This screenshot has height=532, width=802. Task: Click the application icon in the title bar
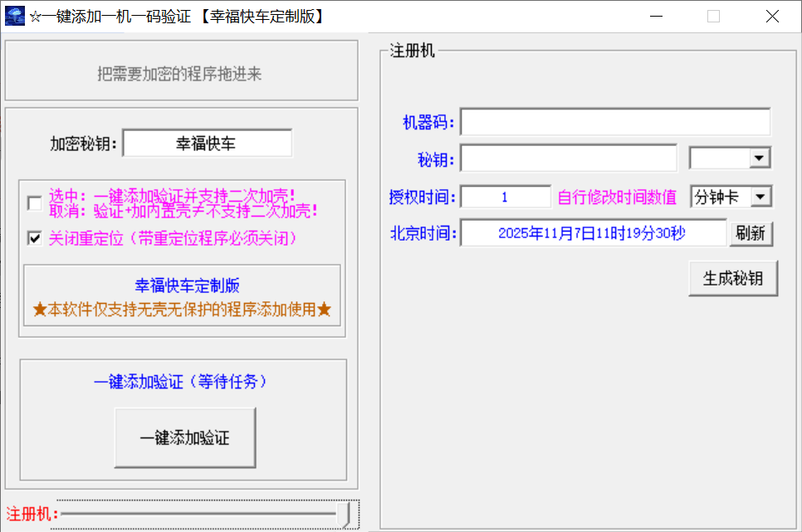(14, 15)
